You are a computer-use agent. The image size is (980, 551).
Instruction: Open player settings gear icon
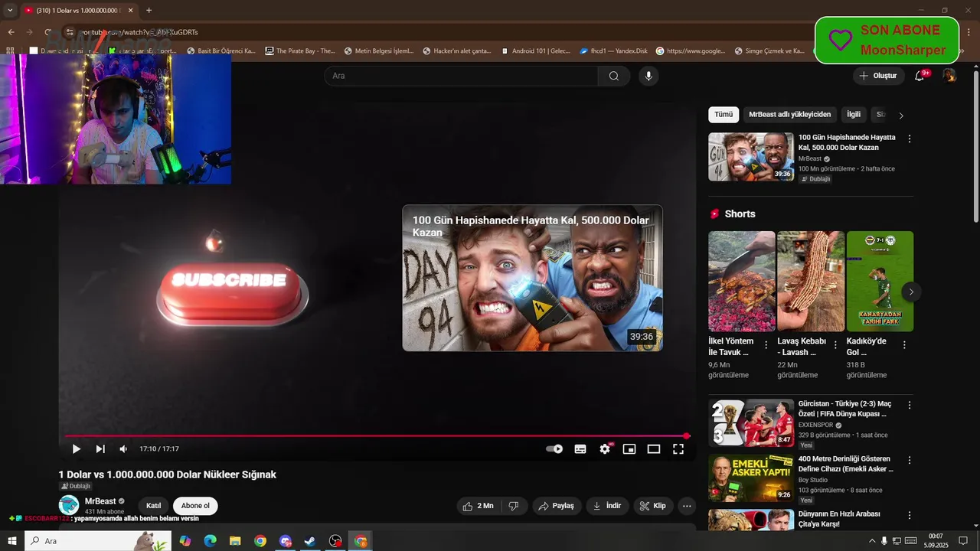pyautogui.click(x=605, y=449)
